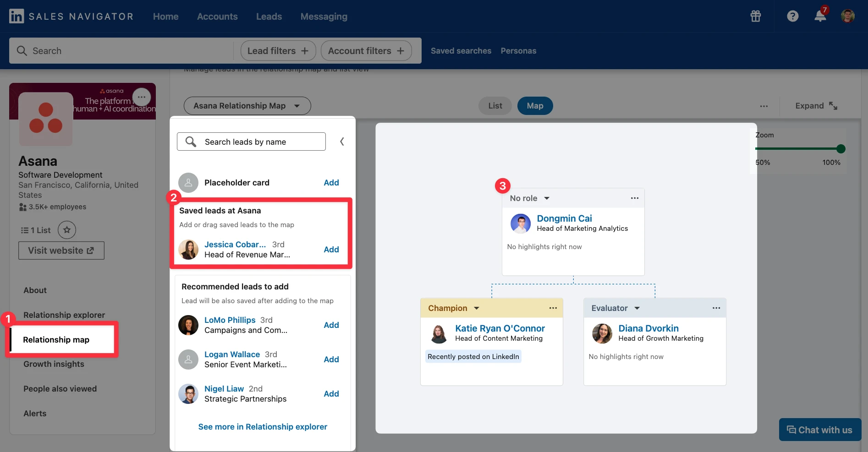This screenshot has height=452, width=868.
Task: Open Diana Dvorkin's profile link
Action: pyautogui.click(x=648, y=328)
